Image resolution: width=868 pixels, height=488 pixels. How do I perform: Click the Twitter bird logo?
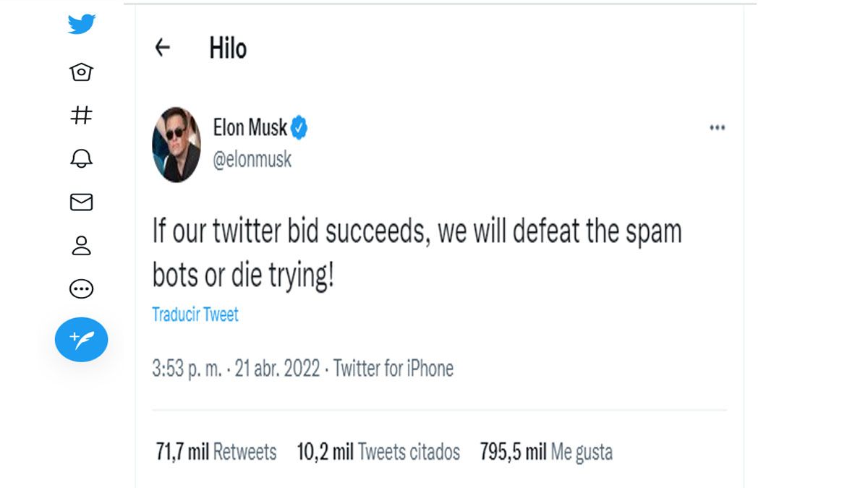pyautogui.click(x=82, y=25)
